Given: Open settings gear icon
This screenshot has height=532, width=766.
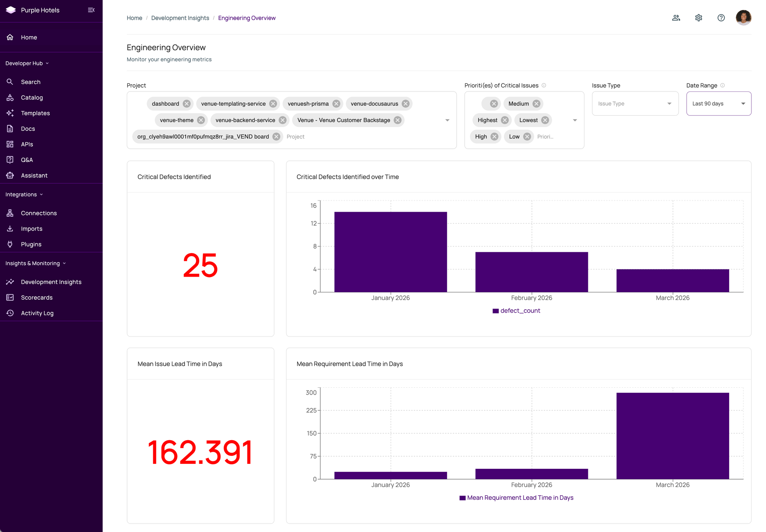Looking at the screenshot, I should [699, 18].
